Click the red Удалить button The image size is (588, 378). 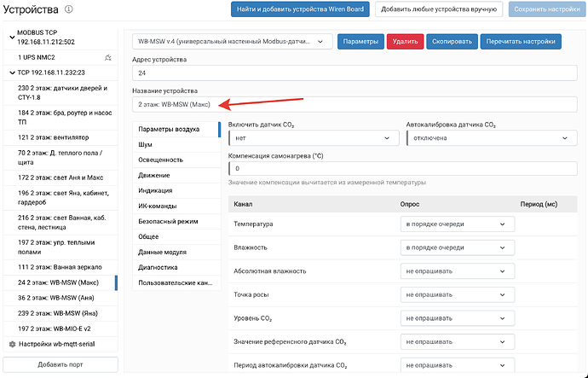(405, 42)
